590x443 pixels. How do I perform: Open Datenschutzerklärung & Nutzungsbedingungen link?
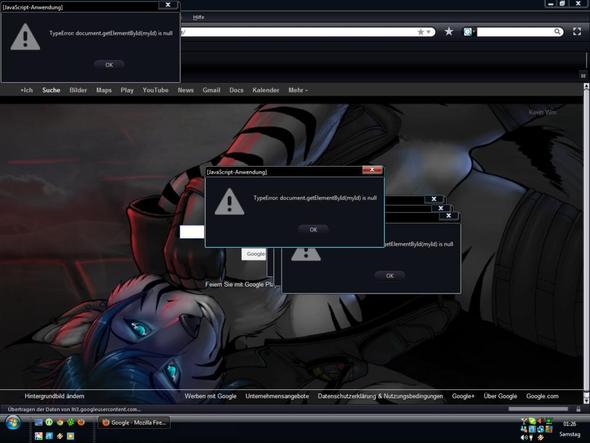coord(380,396)
